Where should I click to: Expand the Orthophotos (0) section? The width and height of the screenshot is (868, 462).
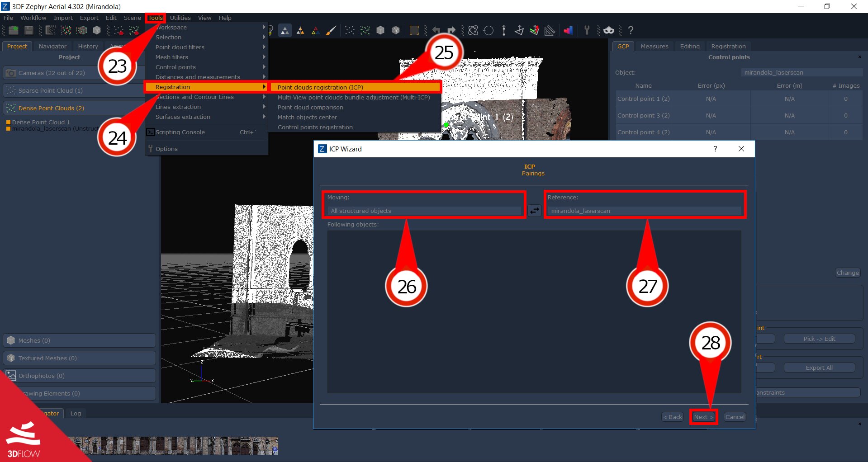80,376
